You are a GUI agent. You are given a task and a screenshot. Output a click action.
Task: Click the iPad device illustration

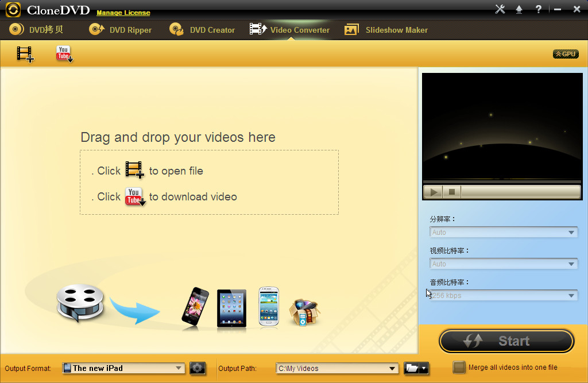(232, 308)
